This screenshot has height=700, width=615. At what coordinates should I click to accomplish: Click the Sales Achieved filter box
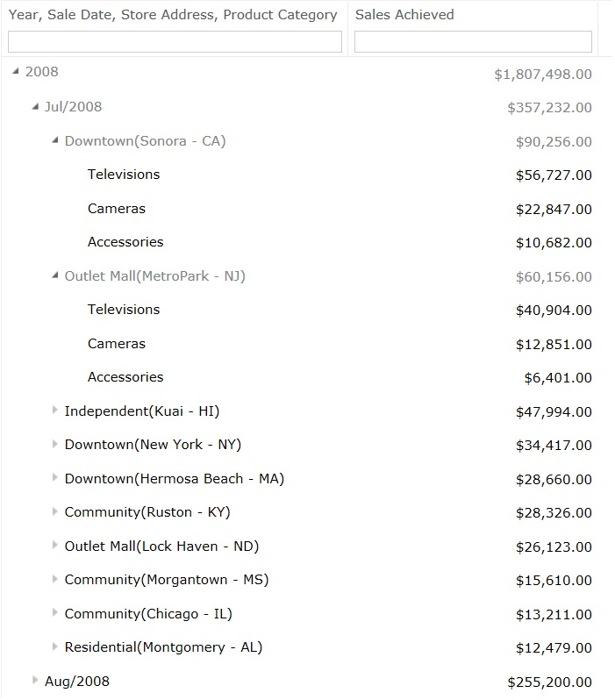coord(473,41)
